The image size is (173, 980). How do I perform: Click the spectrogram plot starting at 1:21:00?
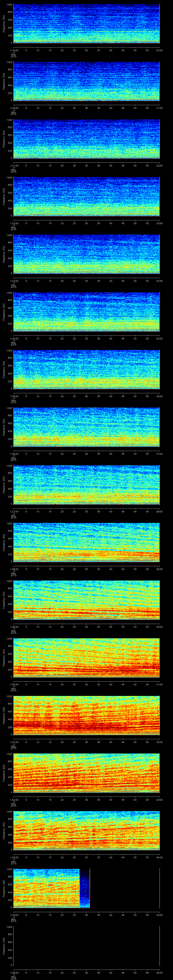tap(87, 139)
